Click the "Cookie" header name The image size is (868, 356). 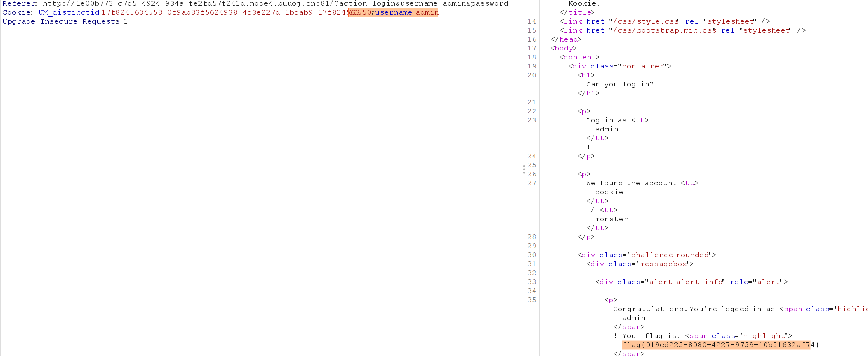click(17, 12)
